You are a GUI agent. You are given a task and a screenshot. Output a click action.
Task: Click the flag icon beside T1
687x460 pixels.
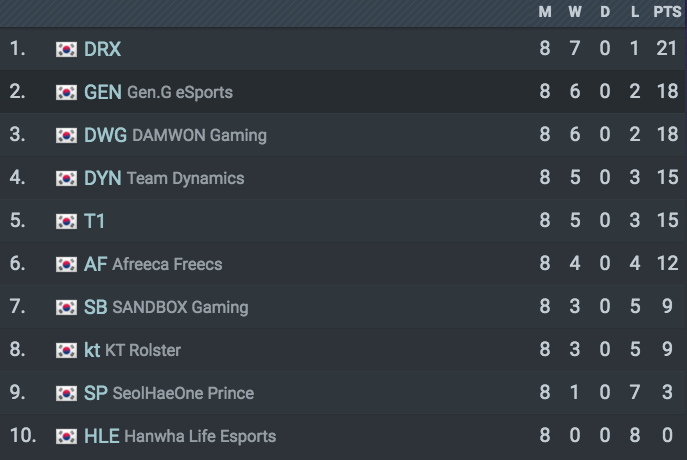click(66, 221)
